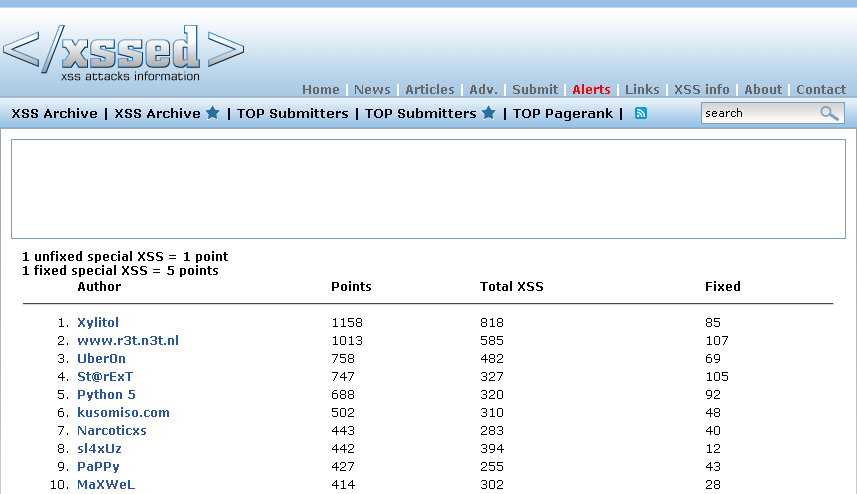Screen dimensions: 857x494
Task: Open the red Alerts link
Action: pos(591,90)
